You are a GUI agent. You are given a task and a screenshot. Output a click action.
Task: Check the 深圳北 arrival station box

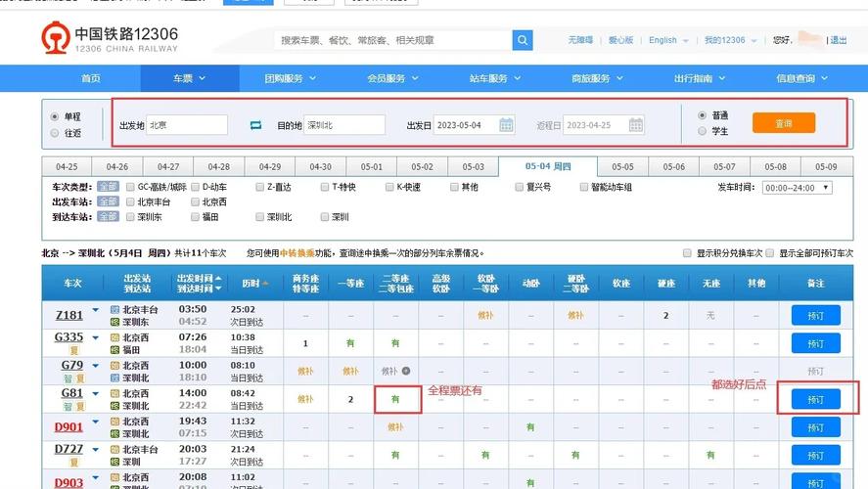point(259,217)
